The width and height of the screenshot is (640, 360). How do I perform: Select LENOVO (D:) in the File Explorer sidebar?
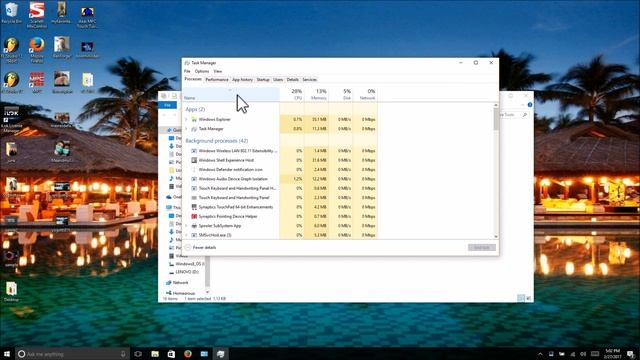[187, 272]
